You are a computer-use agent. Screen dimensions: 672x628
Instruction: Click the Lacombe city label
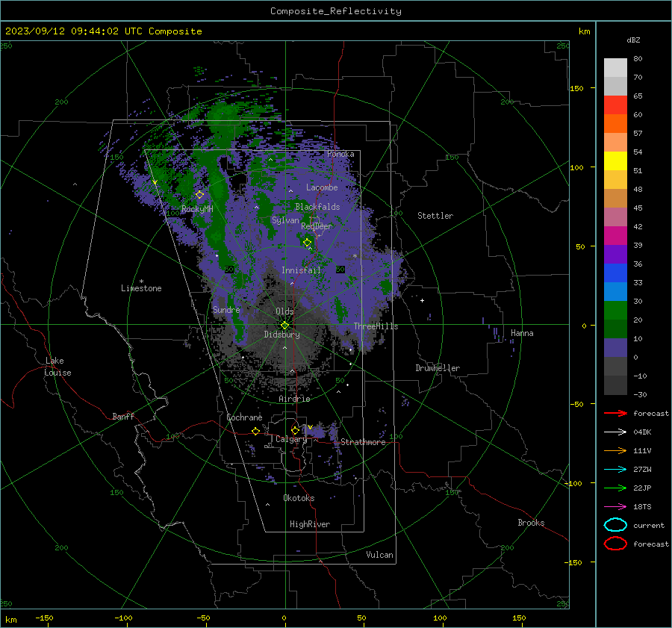click(x=322, y=187)
